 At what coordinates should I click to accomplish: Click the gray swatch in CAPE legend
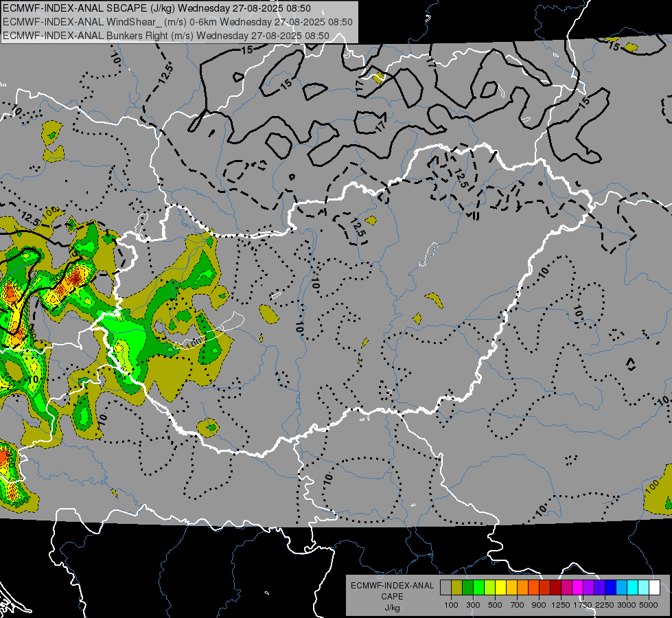(x=445, y=588)
